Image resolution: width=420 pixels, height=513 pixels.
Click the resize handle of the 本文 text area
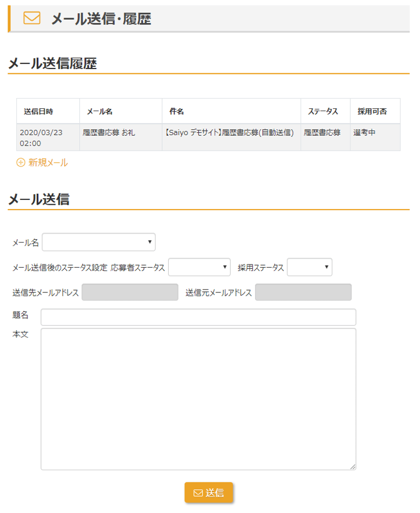tap(353, 466)
